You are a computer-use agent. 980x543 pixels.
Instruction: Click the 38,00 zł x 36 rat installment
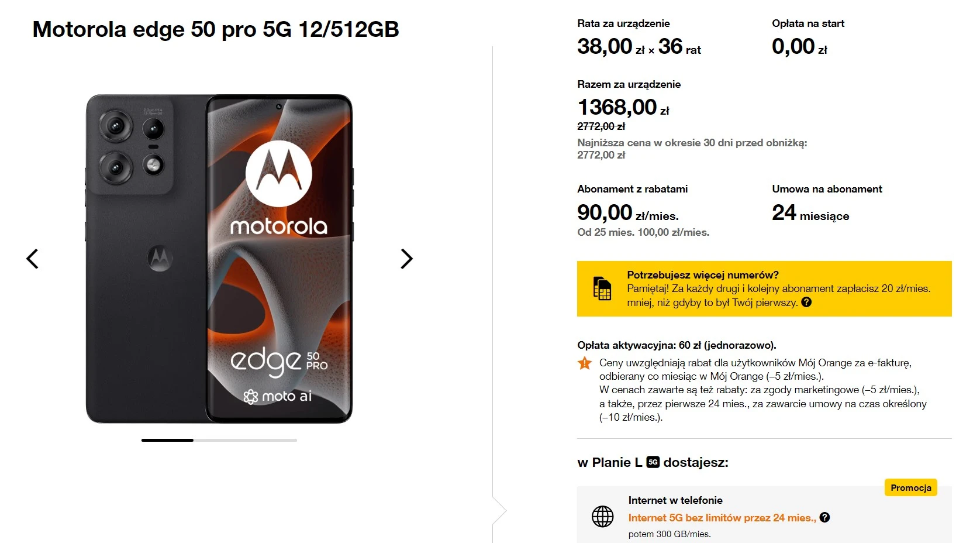[x=639, y=46]
